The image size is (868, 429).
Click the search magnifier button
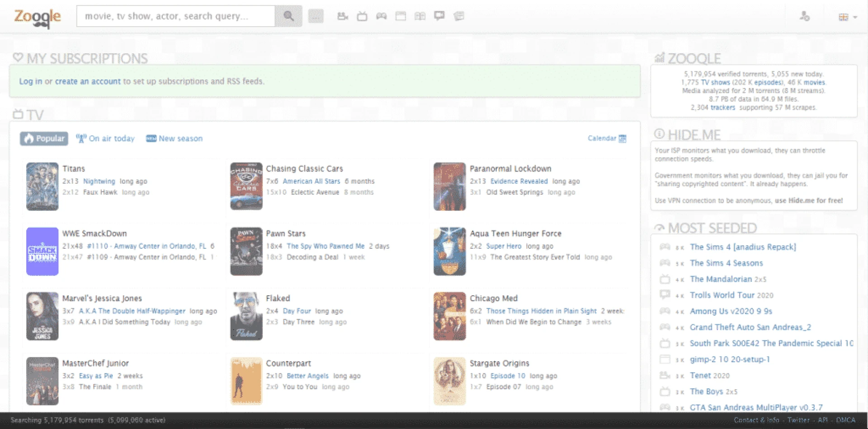(288, 15)
